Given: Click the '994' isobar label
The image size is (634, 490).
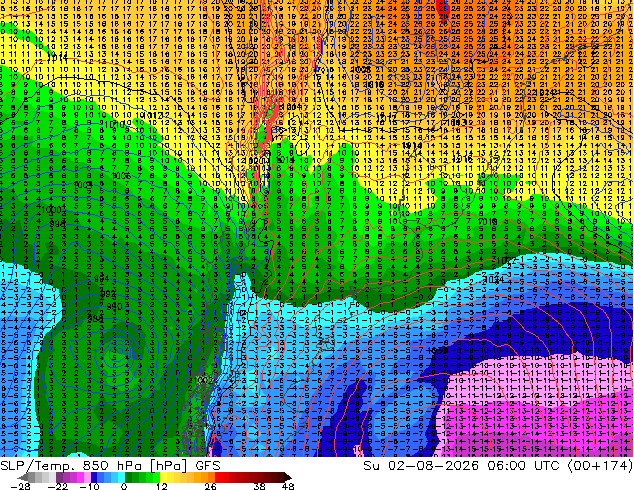Looking at the screenshot, I should [101, 279].
